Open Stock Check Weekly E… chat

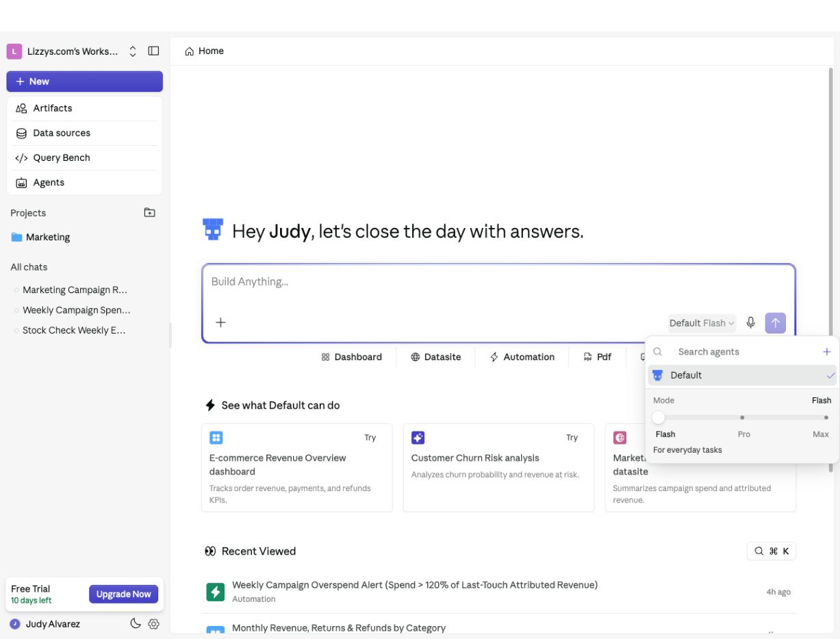pos(74,330)
